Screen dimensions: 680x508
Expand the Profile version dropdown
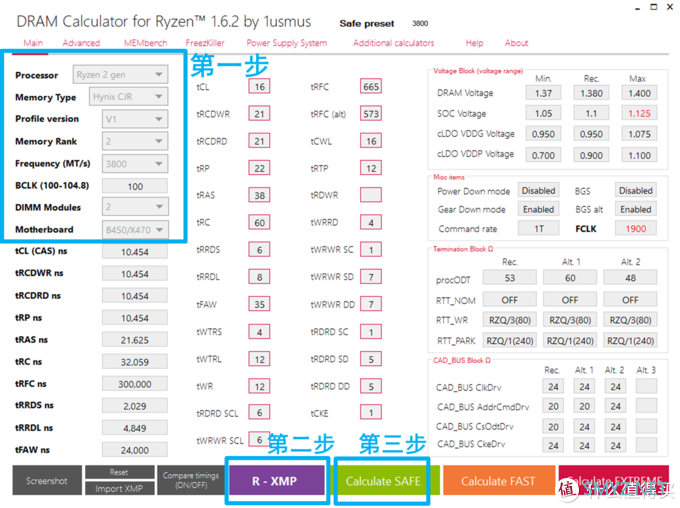pos(135,119)
